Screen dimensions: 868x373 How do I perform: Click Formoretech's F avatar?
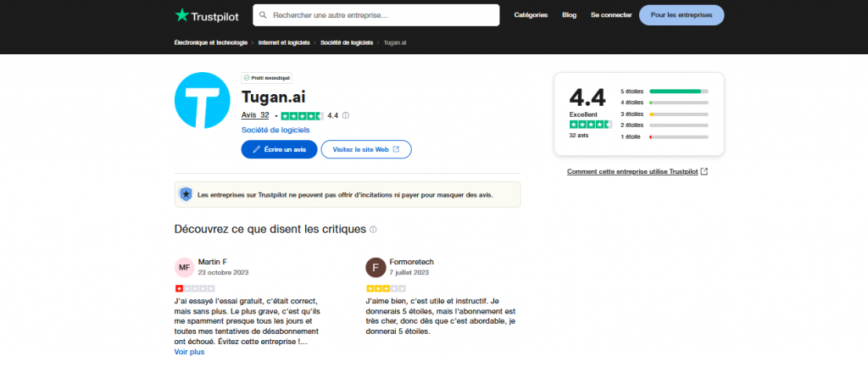(x=376, y=267)
